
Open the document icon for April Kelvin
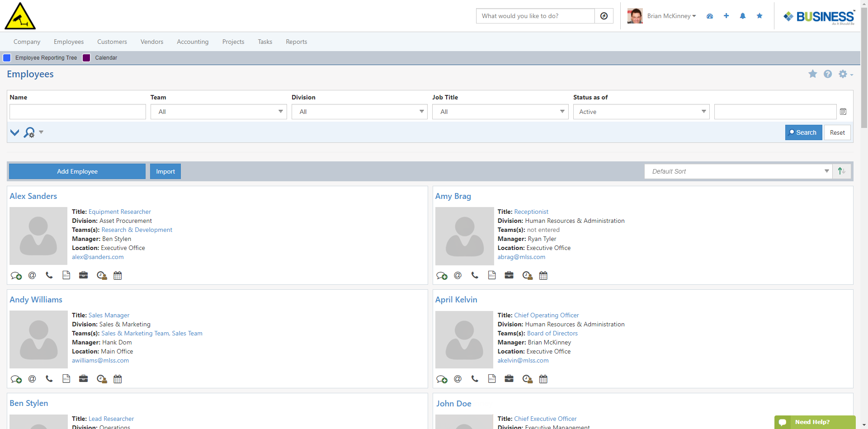pyautogui.click(x=492, y=379)
